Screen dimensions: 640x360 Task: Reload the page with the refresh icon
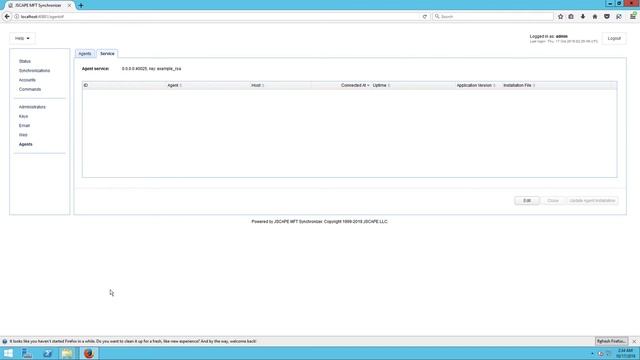[x=424, y=17]
